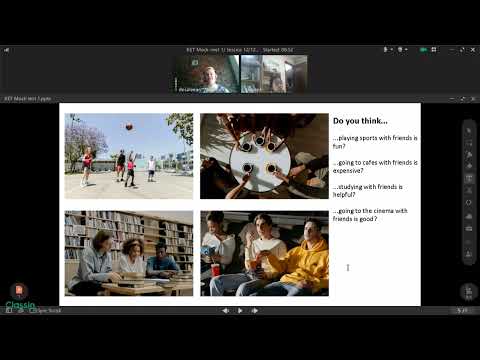Click the coffee cups table photo on slide

pos(264,156)
